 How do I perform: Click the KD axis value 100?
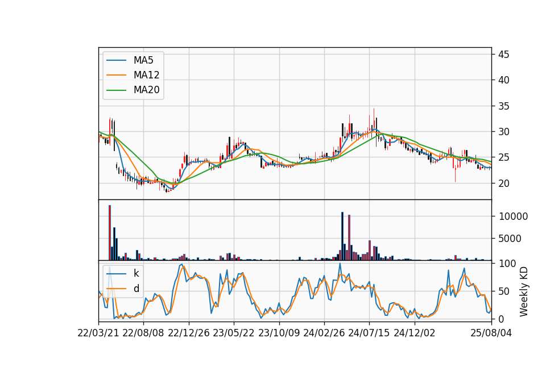[507, 264]
